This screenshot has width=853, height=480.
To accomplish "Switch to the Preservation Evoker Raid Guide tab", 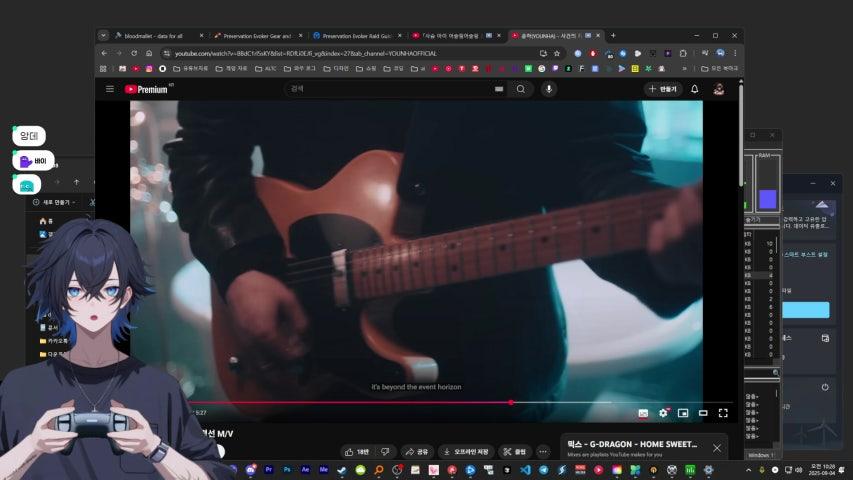I will pos(356,36).
